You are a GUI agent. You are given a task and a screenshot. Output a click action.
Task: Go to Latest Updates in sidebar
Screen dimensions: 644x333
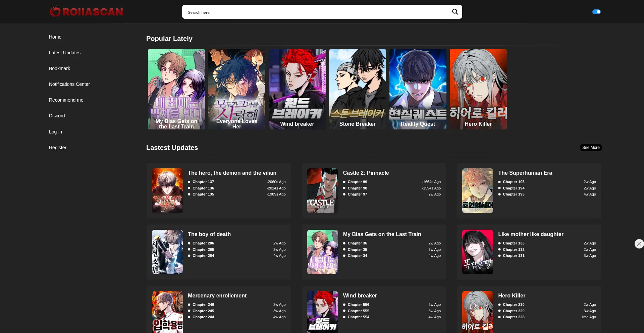coord(65,53)
